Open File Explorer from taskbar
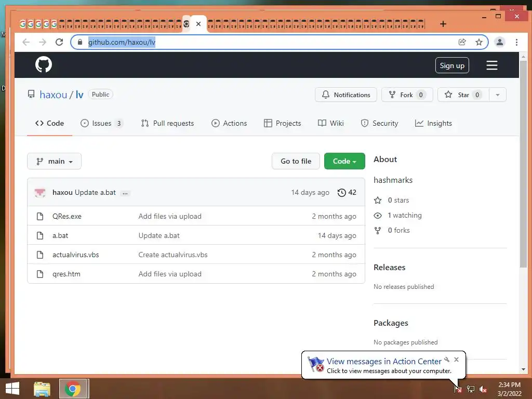 point(42,389)
